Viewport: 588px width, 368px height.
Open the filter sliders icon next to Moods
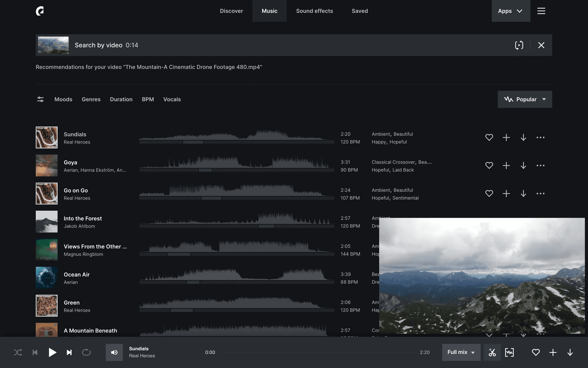40,99
